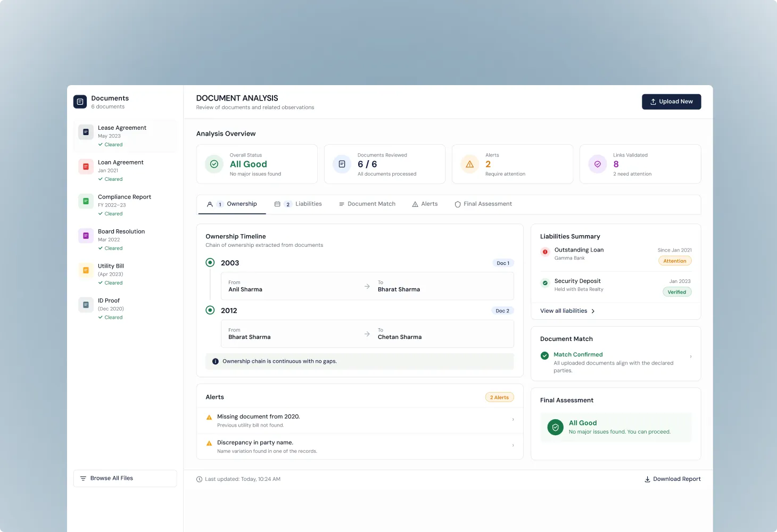Click the Upload New button
777x532 pixels.
(x=672, y=102)
